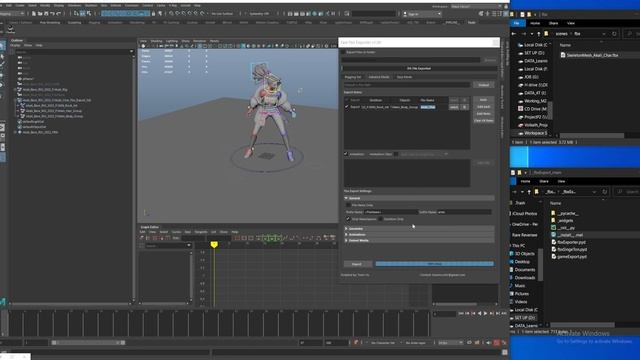Click the Export button in Fbx Exporter
The width and height of the screenshot is (640, 360).
[x=357, y=264]
